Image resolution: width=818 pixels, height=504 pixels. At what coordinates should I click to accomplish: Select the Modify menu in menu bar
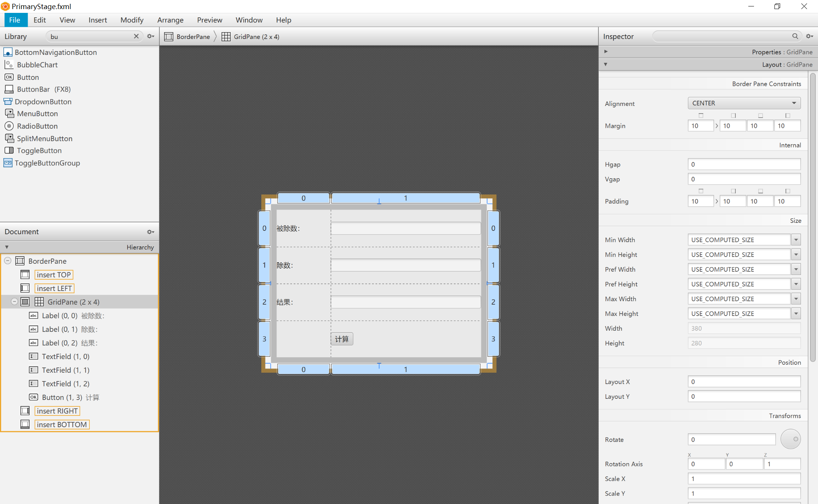pyautogui.click(x=131, y=20)
